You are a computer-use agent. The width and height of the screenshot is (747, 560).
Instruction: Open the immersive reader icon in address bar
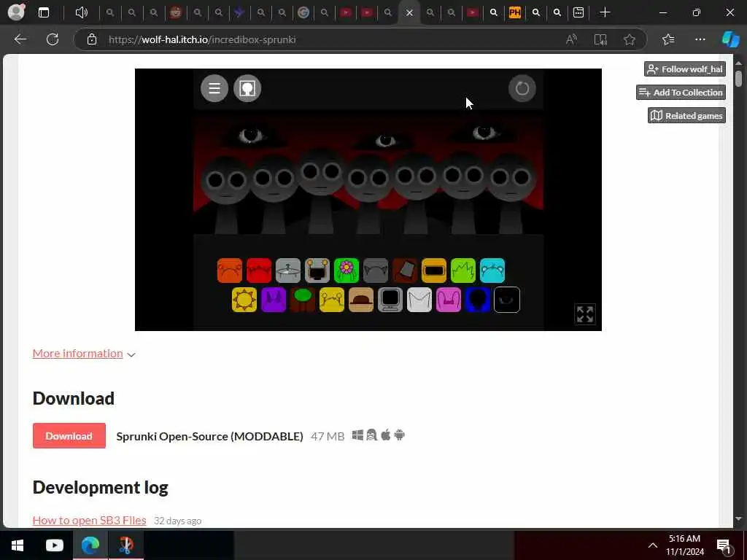pos(600,39)
